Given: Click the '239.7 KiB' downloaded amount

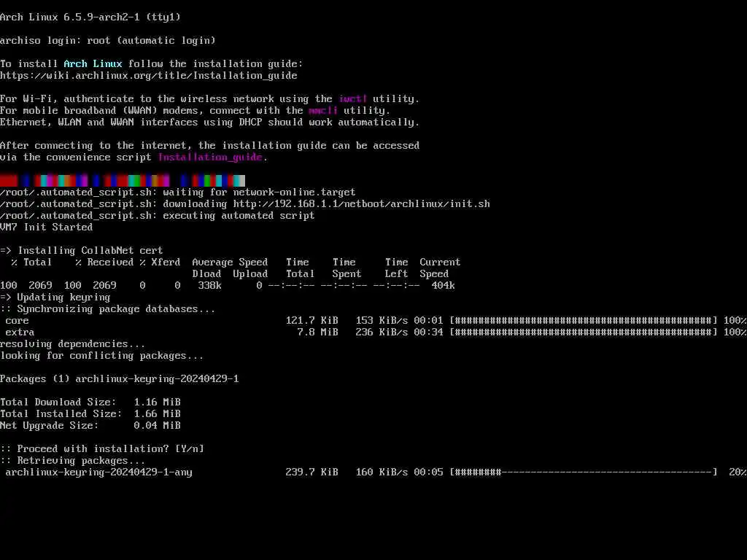Looking at the screenshot, I should click(x=312, y=472).
